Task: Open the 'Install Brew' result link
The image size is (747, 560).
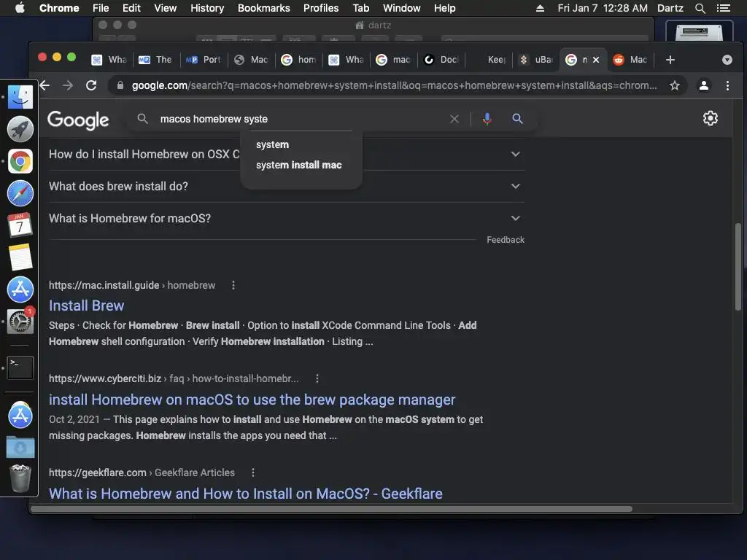Action: coord(86,306)
